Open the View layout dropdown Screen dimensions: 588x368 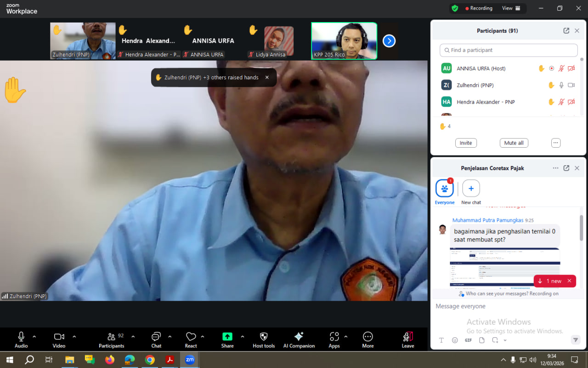click(x=511, y=8)
